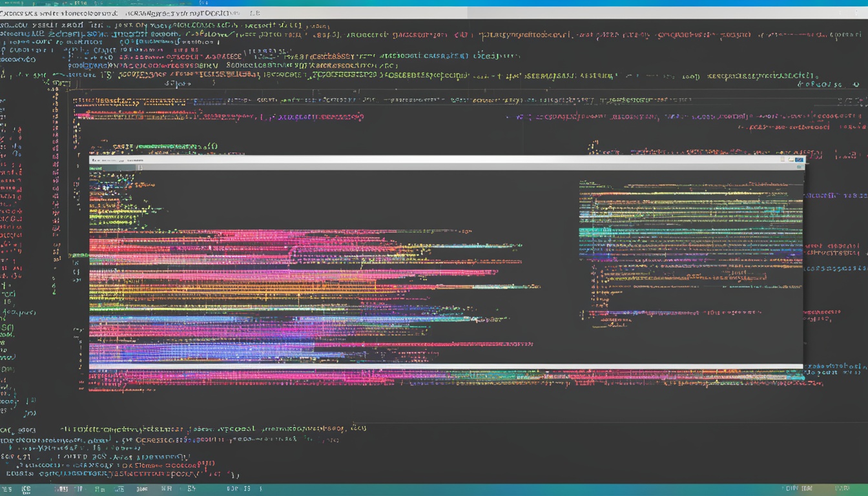Screen dimensions: 868x496
Task: Select the dark tab in inner window tab strip
Action: pos(112,167)
